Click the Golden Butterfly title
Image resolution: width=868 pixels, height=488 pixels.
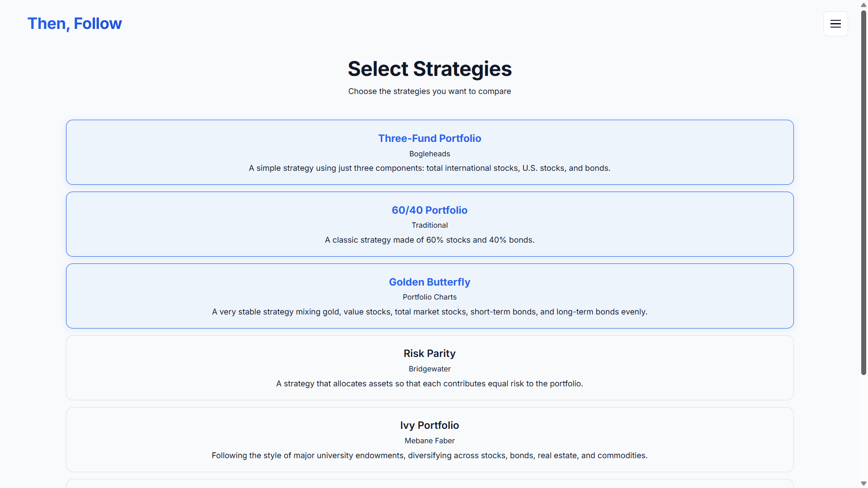pyautogui.click(x=429, y=282)
